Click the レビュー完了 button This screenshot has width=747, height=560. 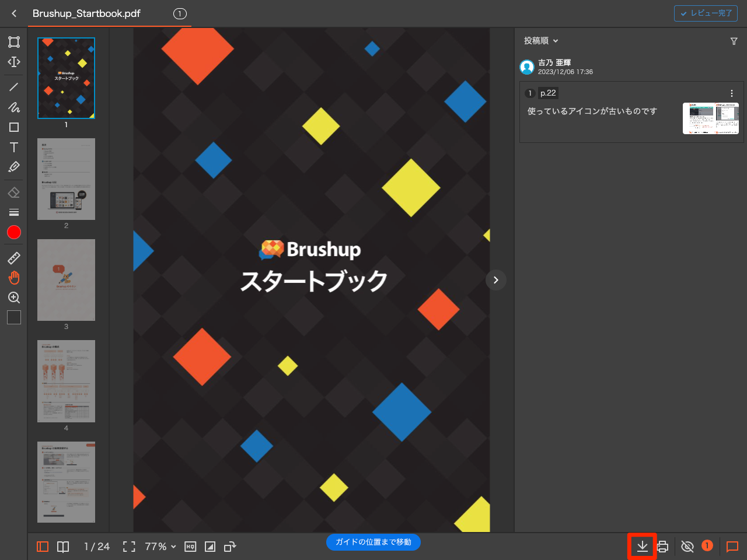coord(706,13)
